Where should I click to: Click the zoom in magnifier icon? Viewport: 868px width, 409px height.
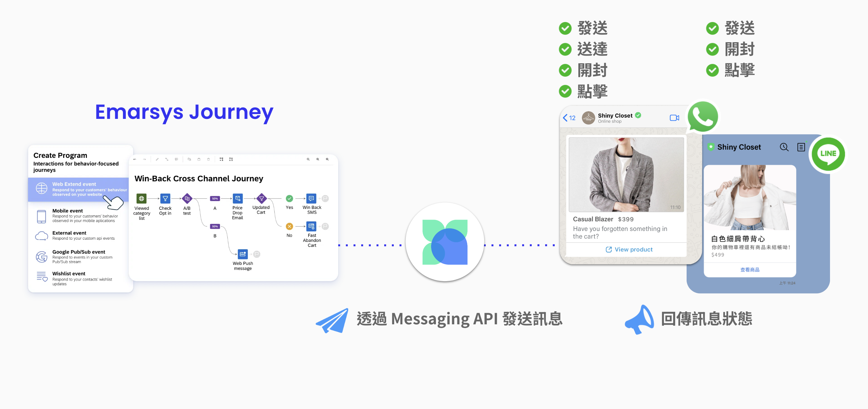point(317,159)
